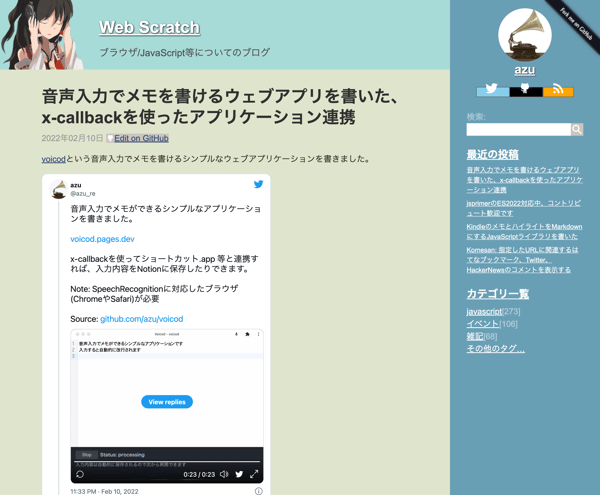Open azu avatar in embedded tweet
The width and height of the screenshot is (600, 495).
point(58,189)
